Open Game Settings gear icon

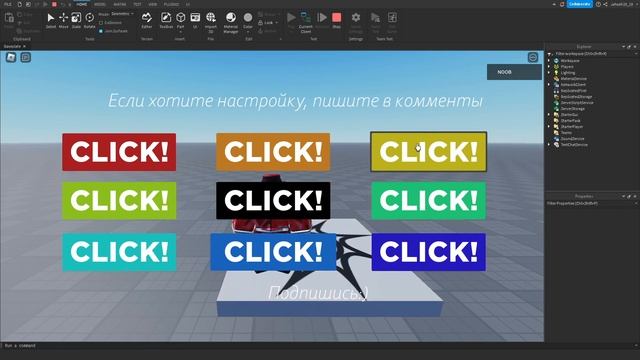click(356, 18)
